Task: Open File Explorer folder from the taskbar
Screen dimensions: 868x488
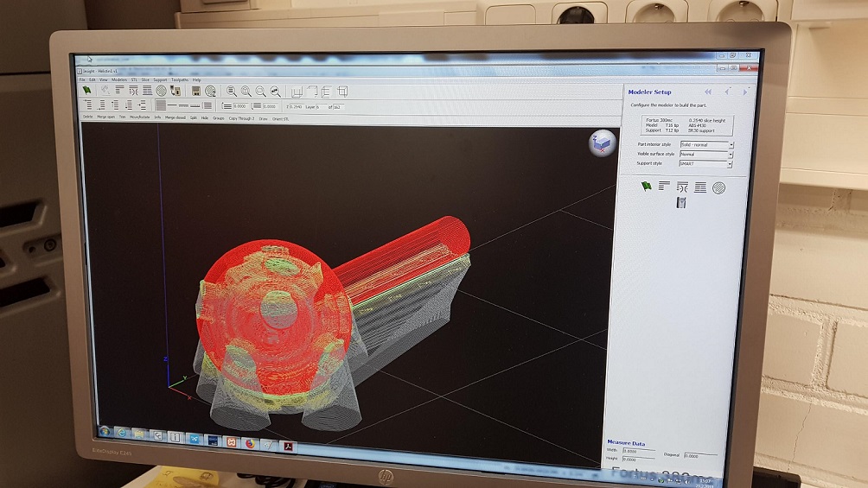Action: (138, 434)
